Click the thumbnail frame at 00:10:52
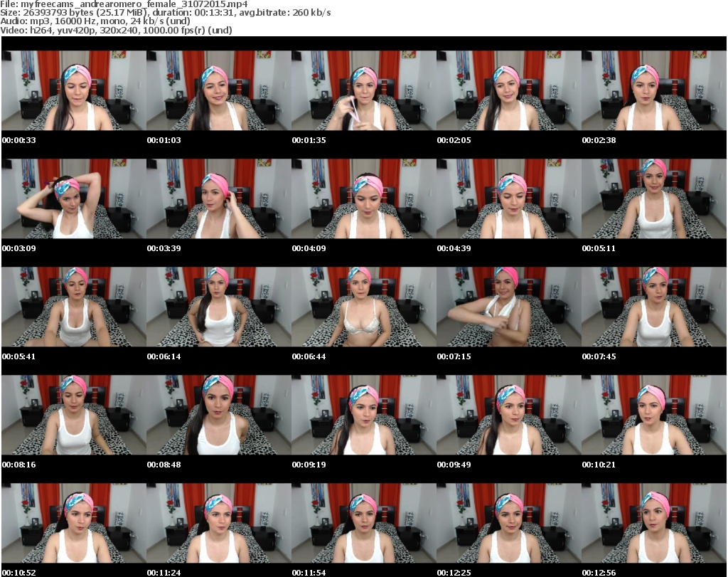Viewport: 728px width, 577px height. coord(74,523)
